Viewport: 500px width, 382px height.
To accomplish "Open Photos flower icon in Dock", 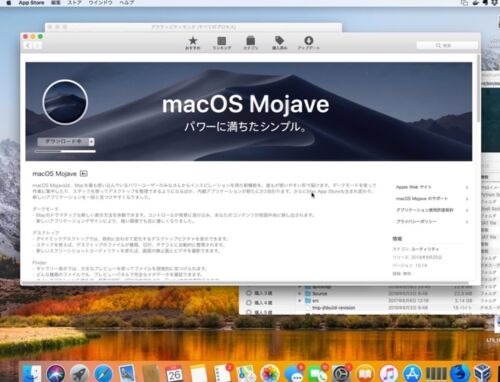I will click(270, 373).
